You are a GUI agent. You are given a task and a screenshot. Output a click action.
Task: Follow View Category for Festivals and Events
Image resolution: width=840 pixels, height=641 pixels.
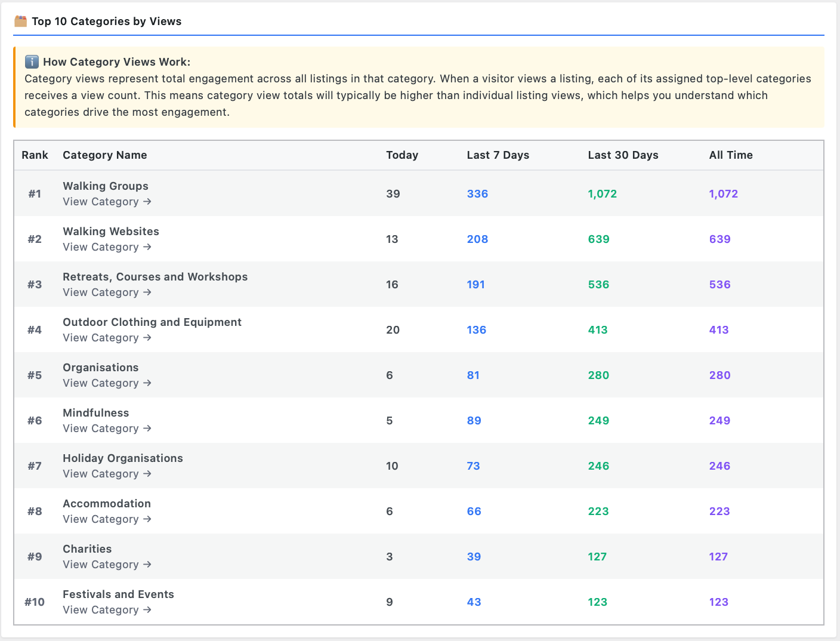click(x=107, y=610)
